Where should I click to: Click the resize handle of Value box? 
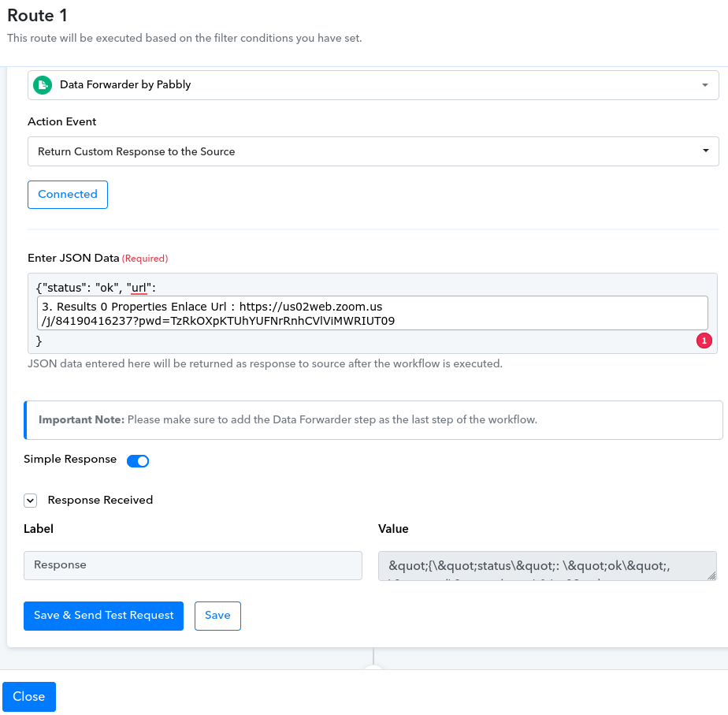pos(711,575)
